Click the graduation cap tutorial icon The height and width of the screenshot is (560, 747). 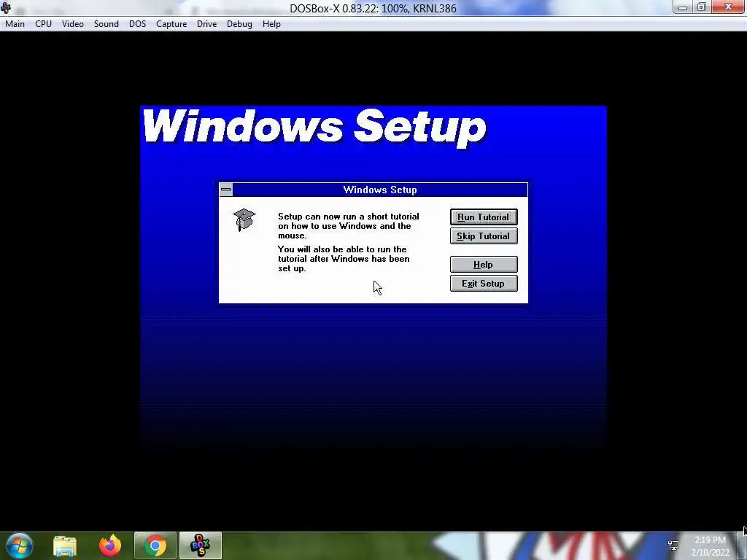pyautogui.click(x=244, y=219)
